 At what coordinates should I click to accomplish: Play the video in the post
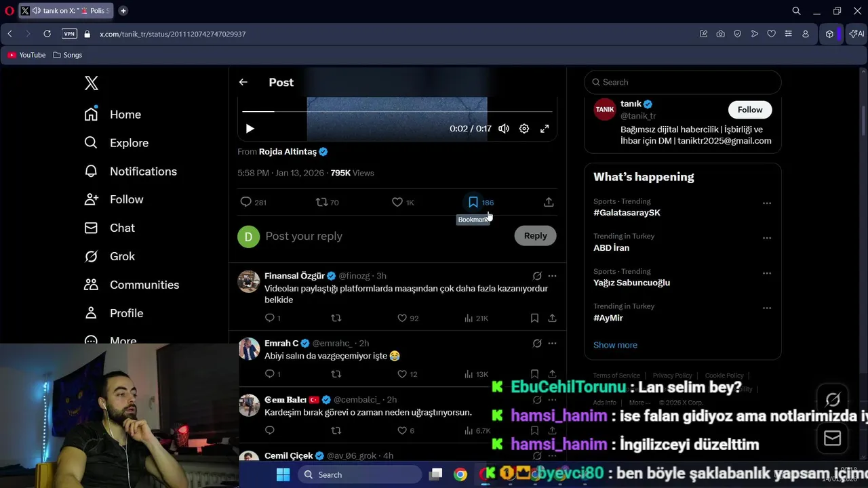(x=250, y=129)
